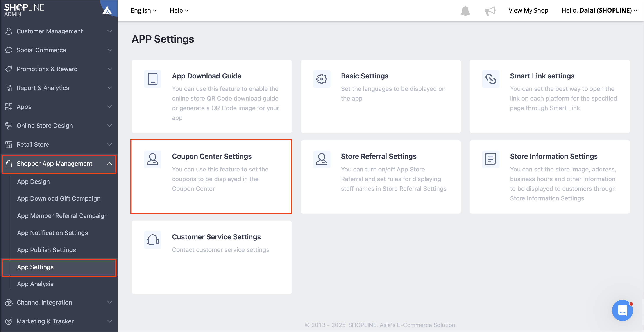Click the Customer Service headset icon
Viewport: 644px width, 332px height.
[x=152, y=240]
